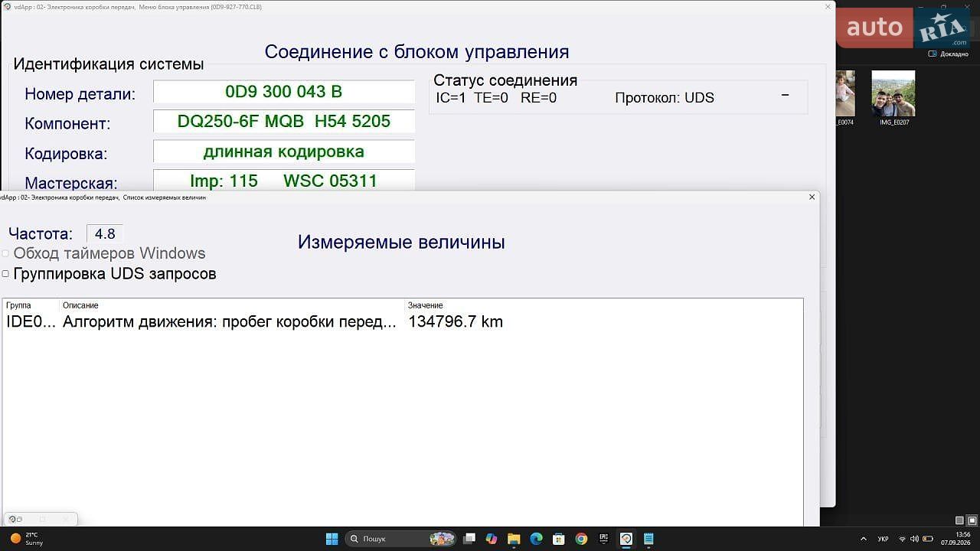Click the connection status dash button
This screenshot has height=551, width=980.
tap(785, 95)
